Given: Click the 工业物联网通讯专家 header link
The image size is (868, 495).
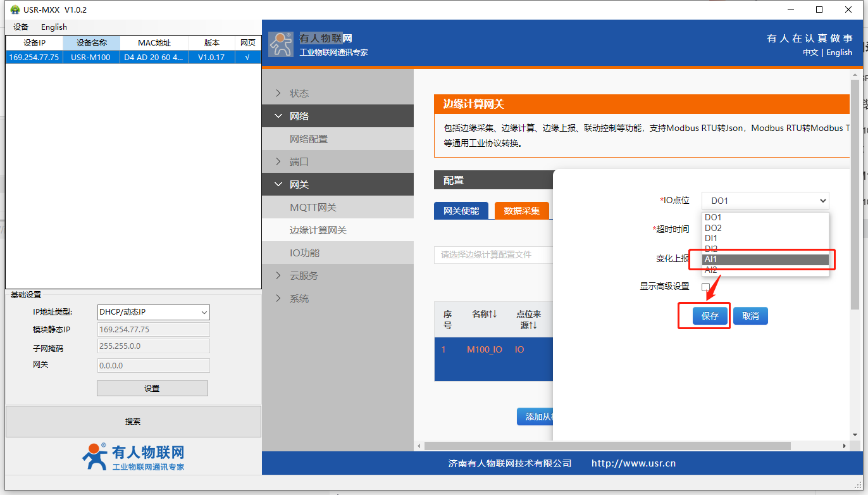Looking at the screenshot, I should point(333,53).
